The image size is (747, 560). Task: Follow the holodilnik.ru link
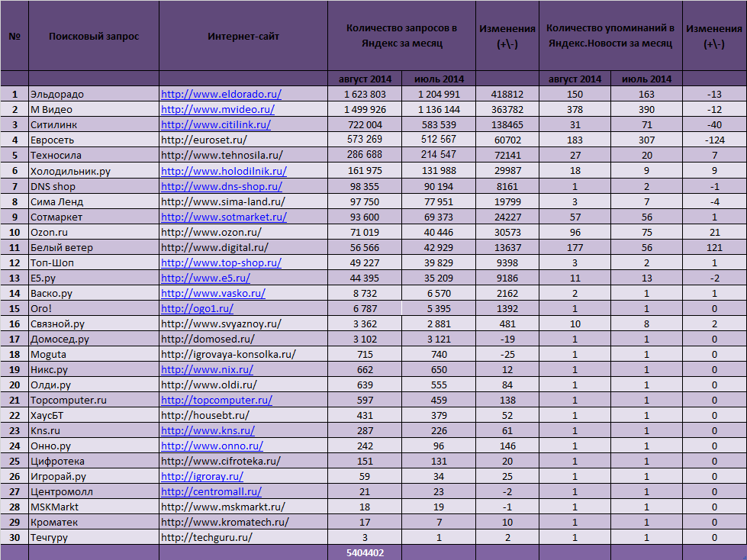(224, 171)
